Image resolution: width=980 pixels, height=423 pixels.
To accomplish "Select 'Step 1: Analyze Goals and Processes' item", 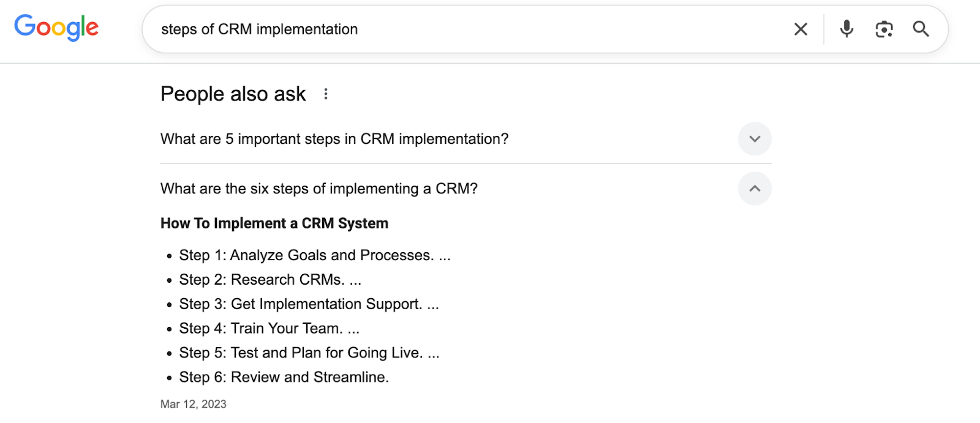I will (315, 255).
